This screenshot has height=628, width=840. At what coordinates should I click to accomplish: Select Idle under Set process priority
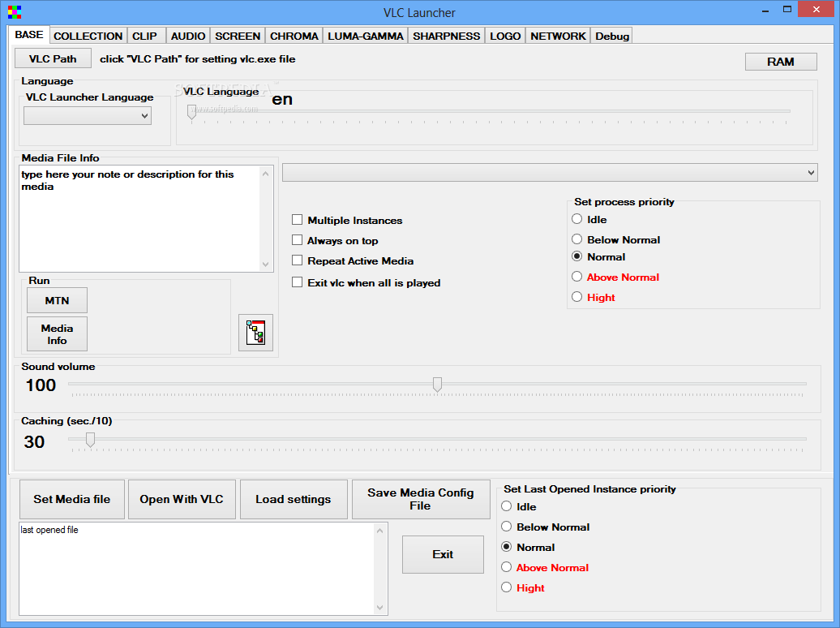click(x=577, y=219)
